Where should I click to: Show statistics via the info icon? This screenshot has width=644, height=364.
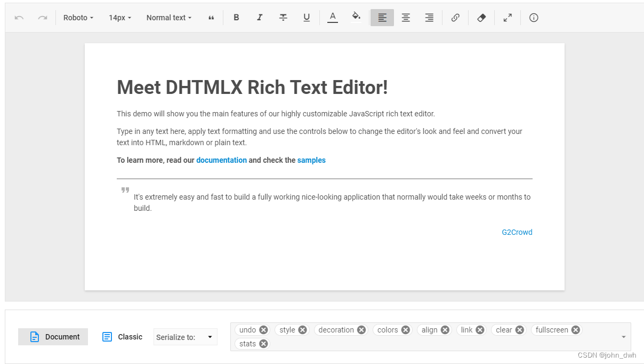point(534,18)
